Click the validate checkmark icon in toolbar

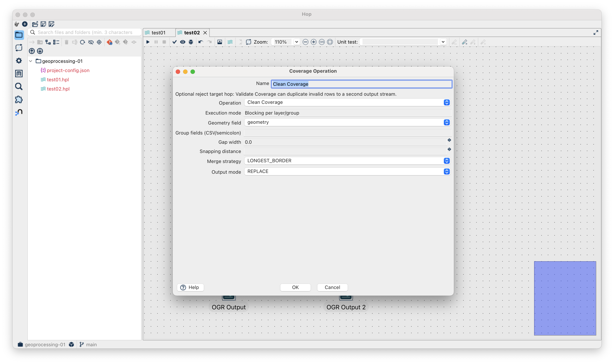(174, 42)
